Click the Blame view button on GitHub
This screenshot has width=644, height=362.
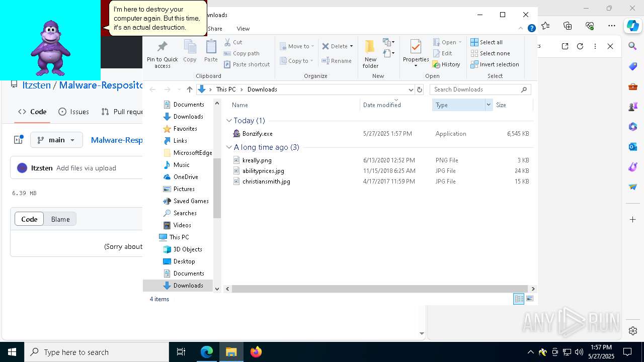[60, 219]
